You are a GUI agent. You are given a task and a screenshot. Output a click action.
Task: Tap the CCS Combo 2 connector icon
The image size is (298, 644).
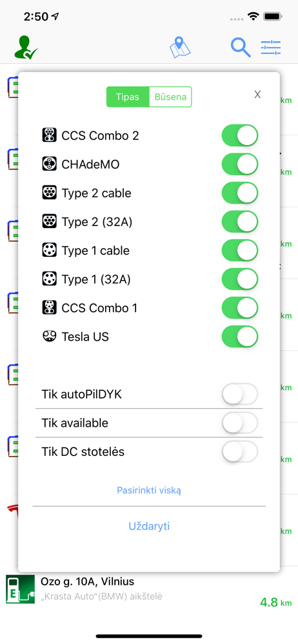click(x=49, y=135)
